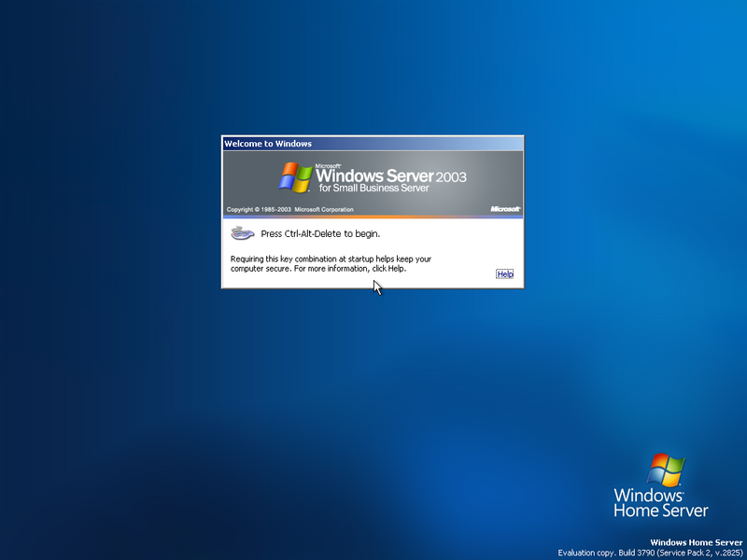Click the Windows Home Server flag logo
Image resolution: width=747 pixels, height=560 pixels.
tap(666, 470)
